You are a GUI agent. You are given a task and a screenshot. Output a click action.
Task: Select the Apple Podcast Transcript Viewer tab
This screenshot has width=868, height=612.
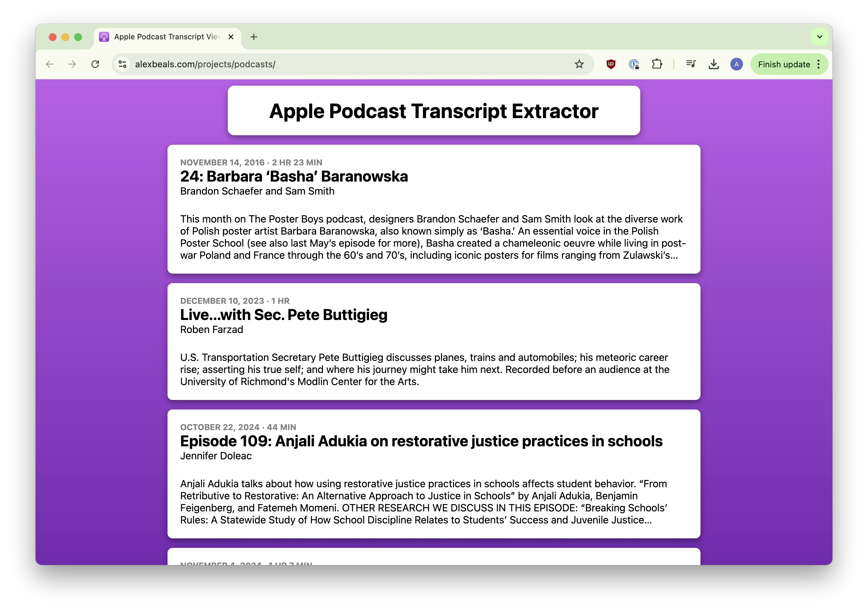pyautogui.click(x=167, y=37)
